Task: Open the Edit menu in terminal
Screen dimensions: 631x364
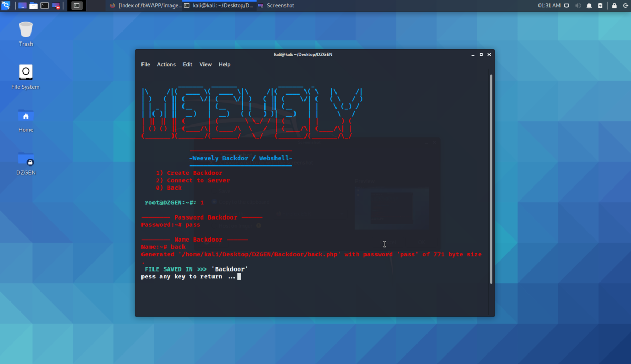Action: click(188, 64)
